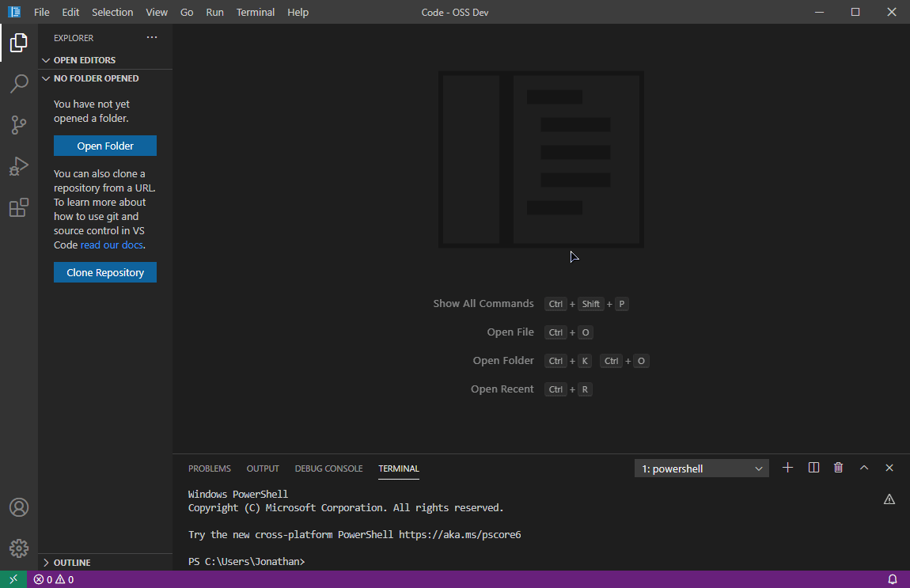Open the Terminal menu in menu bar
Image resolution: width=910 pixels, height=588 pixels.
[x=256, y=12]
